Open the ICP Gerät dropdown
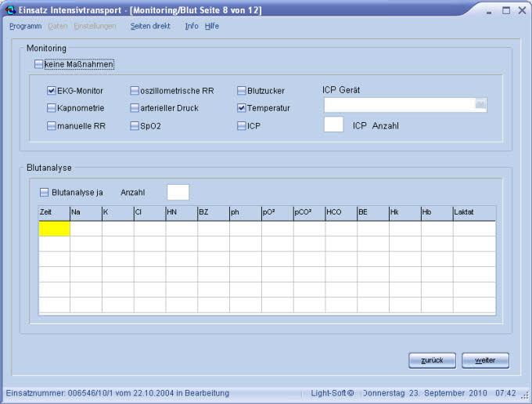 coord(480,105)
